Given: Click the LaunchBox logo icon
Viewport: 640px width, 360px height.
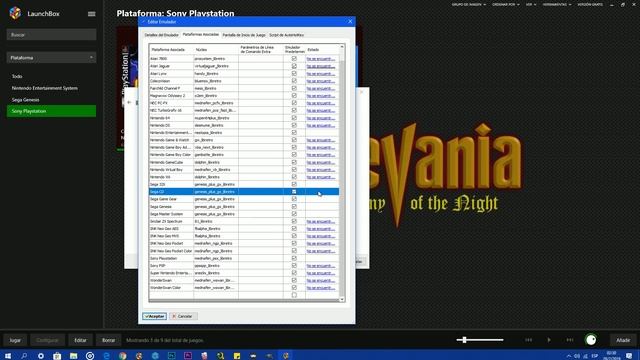Looking at the screenshot, I should pyautogui.click(x=15, y=13).
